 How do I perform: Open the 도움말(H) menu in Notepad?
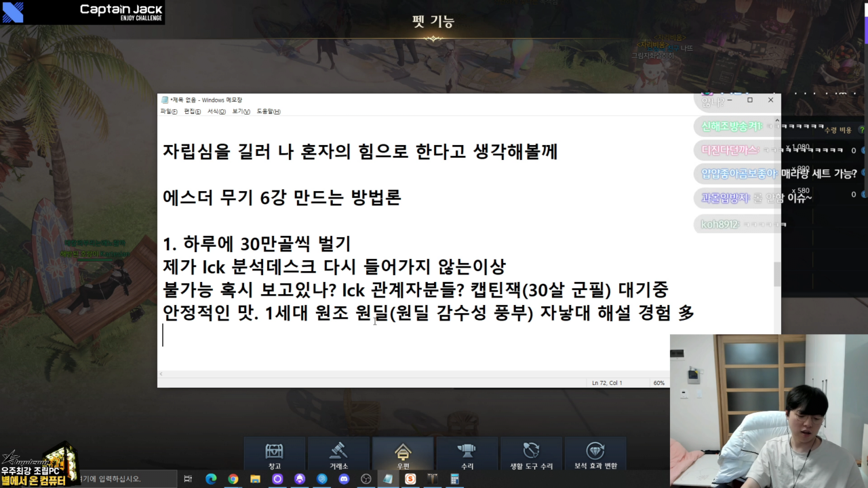269,111
